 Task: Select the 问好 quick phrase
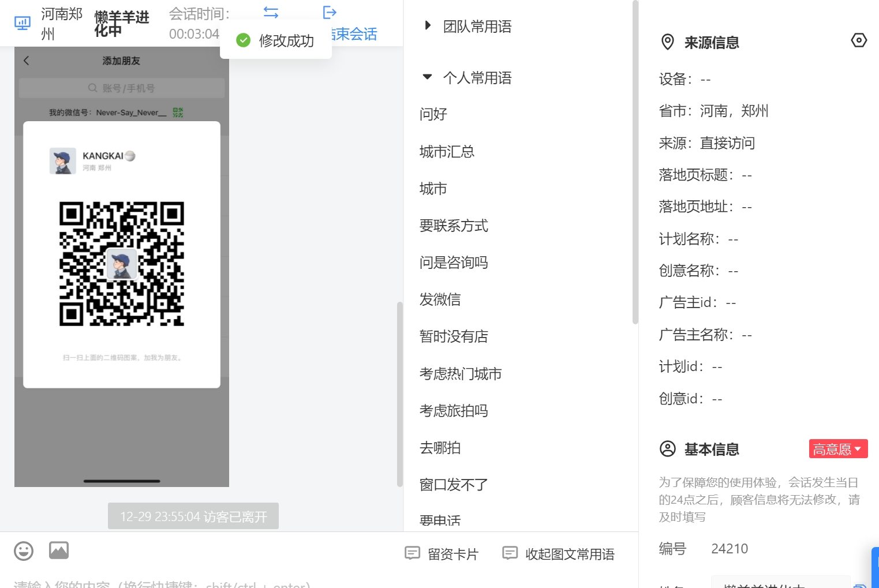tap(433, 114)
